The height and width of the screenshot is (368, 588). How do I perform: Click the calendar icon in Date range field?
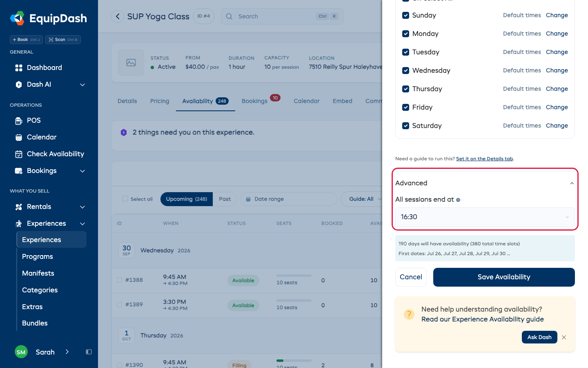(x=248, y=199)
